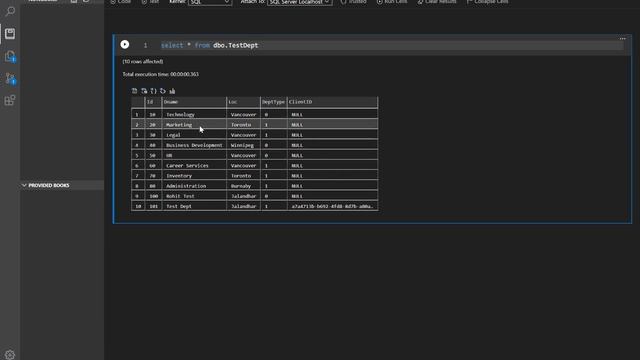Select the Dname column header
Viewport: 640px width, 360px height.
pyautogui.click(x=194, y=102)
